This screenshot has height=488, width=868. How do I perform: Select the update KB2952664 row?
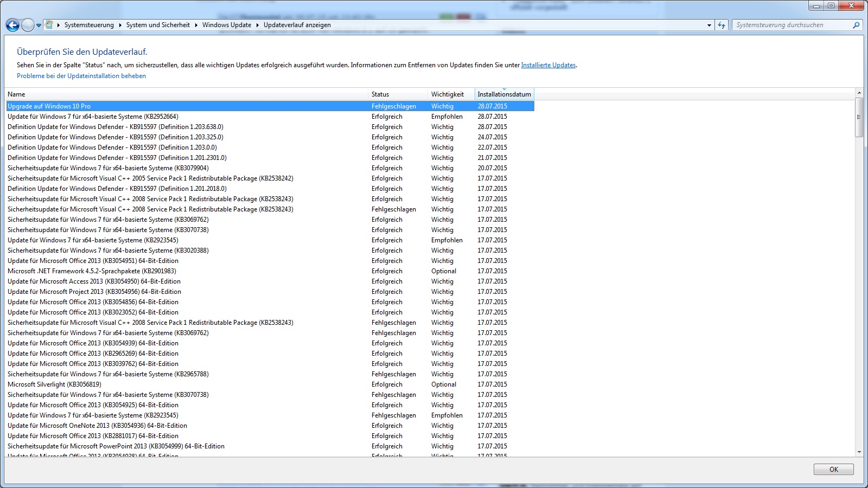[270, 117]
